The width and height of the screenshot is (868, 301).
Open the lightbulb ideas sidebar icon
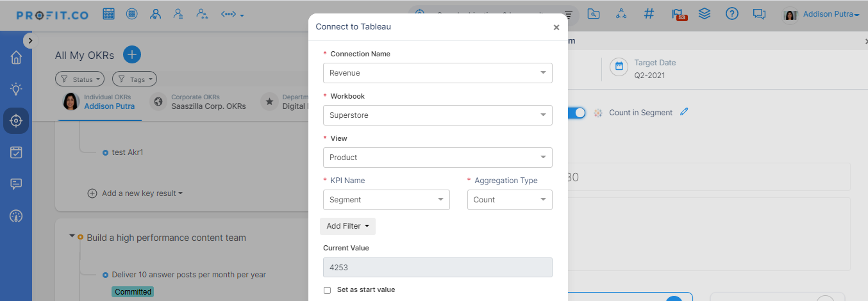16,89
